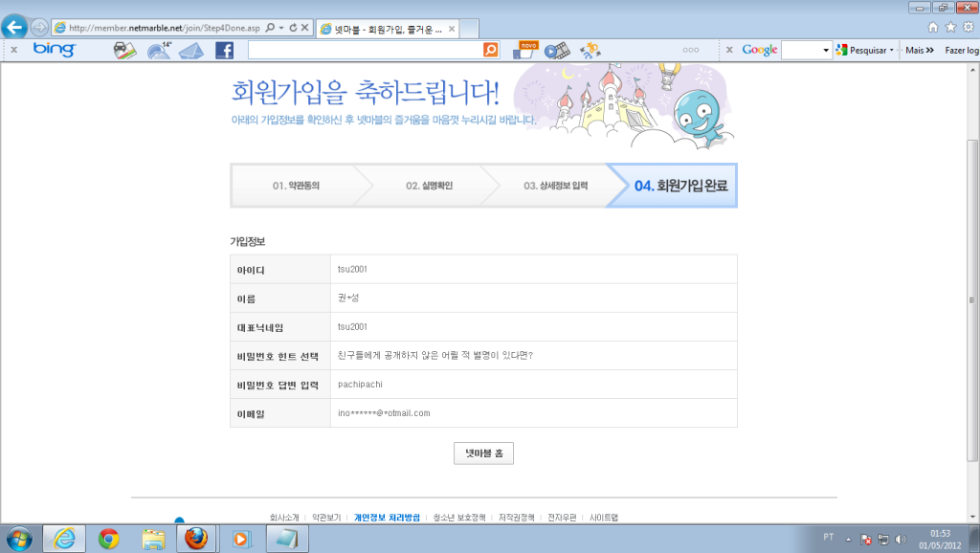This screenshot has height=553, width=980.
Task: Expand the Google toolbar search dropdown
Action: pos(827,49)
